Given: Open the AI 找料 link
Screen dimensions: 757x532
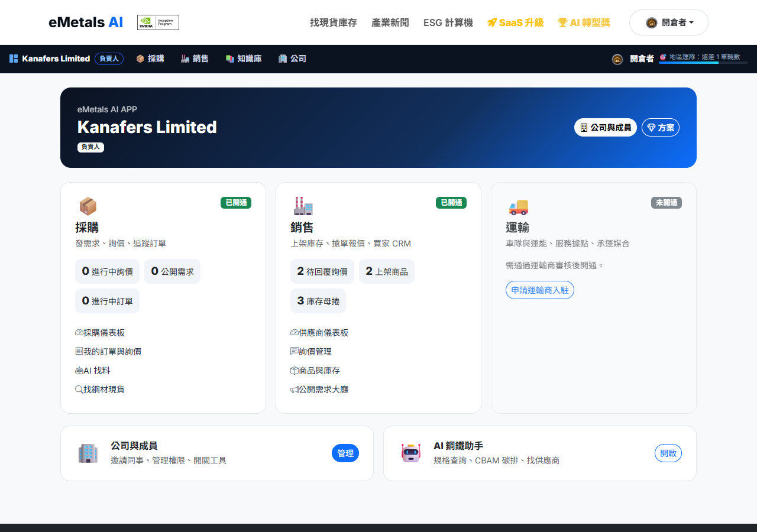Looking at the screenshot, I should pyautogui.click(x=93, y=371).
